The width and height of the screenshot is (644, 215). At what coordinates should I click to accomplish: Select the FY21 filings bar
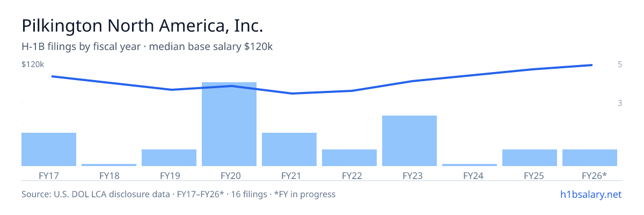(289, 149)
